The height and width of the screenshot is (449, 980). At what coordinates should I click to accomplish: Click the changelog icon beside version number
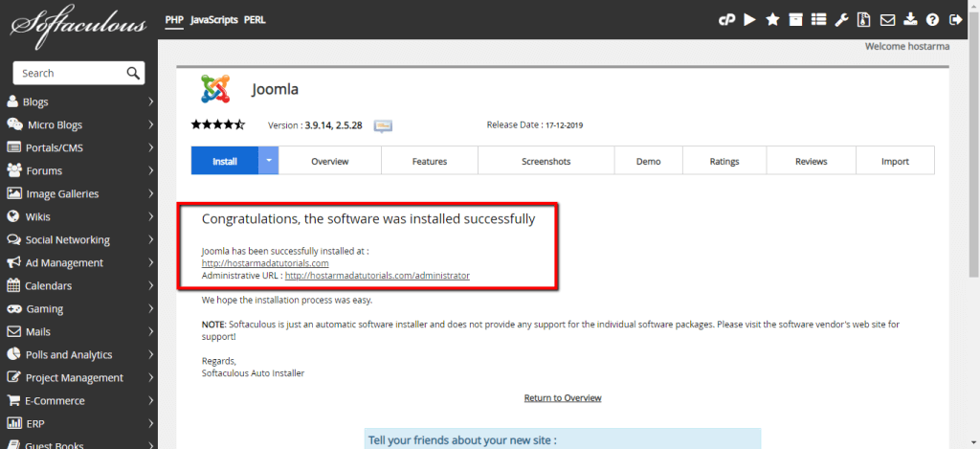pyautogui.click(x=383, y=125)
